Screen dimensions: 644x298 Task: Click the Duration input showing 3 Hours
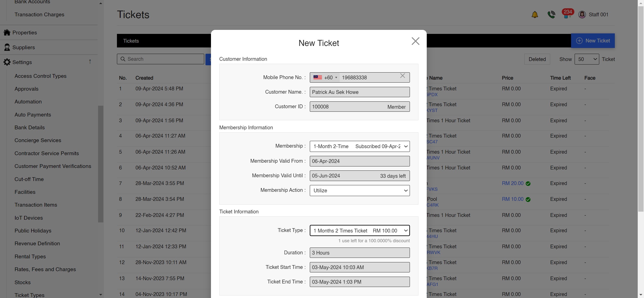pyautogui.click(x=360, y=253)
